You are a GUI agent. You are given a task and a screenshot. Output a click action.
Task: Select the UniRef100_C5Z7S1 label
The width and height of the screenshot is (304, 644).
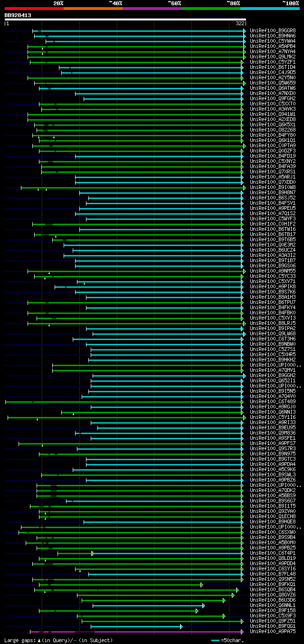click(273, 349)
